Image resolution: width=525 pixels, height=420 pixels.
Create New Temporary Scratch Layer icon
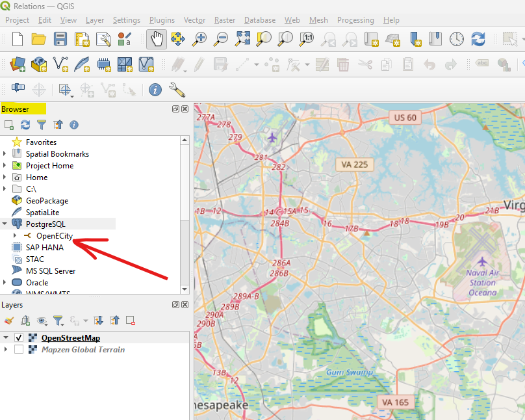point(104,64)
